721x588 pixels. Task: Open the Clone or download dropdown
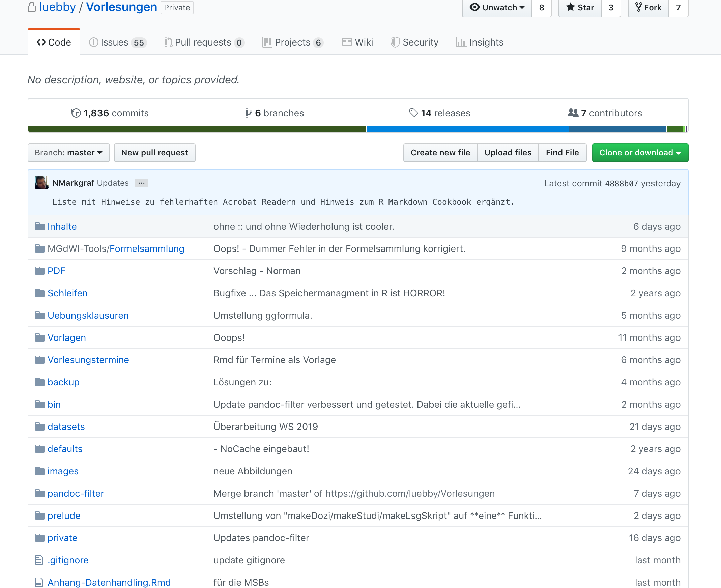640,153
